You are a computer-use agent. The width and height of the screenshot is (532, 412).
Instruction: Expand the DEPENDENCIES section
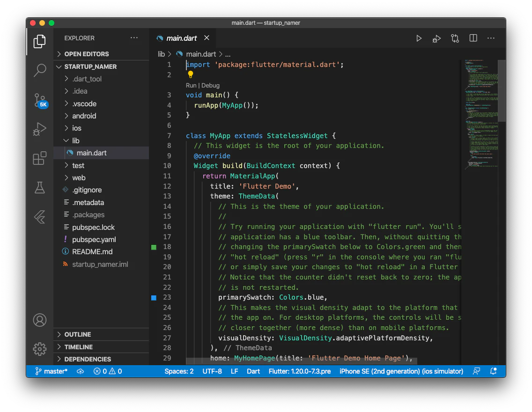coord(88,359)
